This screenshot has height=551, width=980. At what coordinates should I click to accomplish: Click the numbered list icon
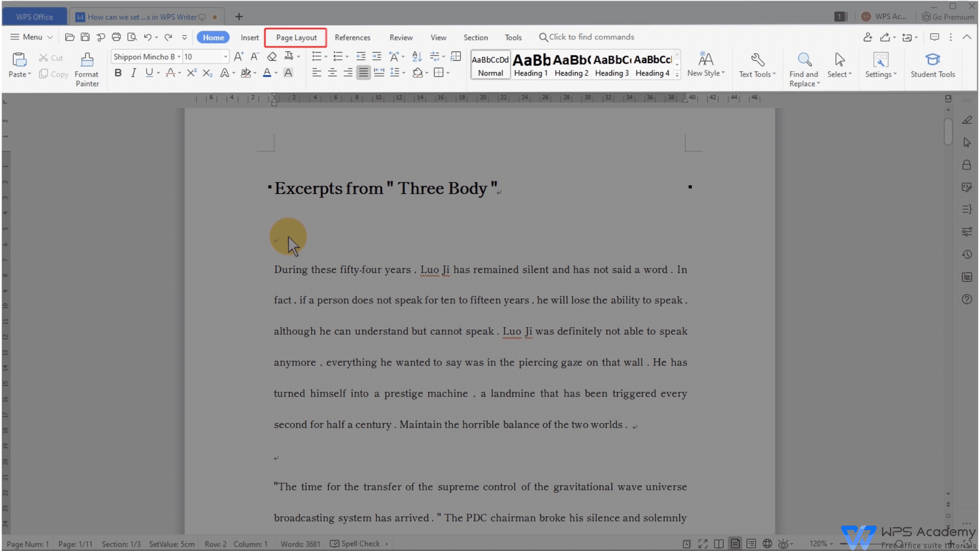(338, 57)
